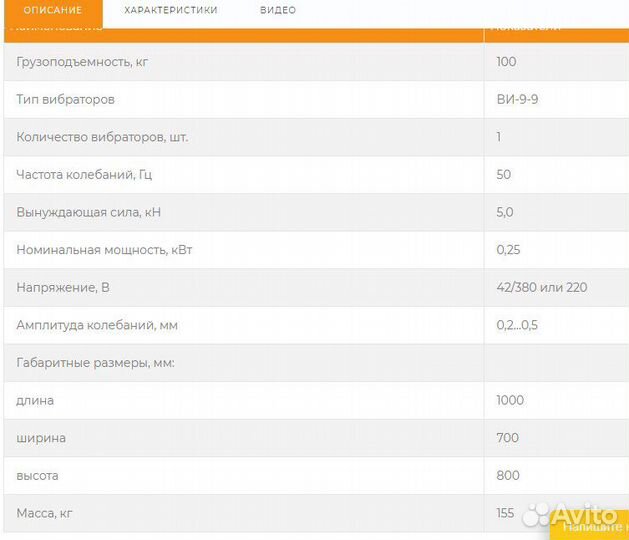Click the ширина row label
The height and width of the screenshot is (540, 629).
point(41,438)
